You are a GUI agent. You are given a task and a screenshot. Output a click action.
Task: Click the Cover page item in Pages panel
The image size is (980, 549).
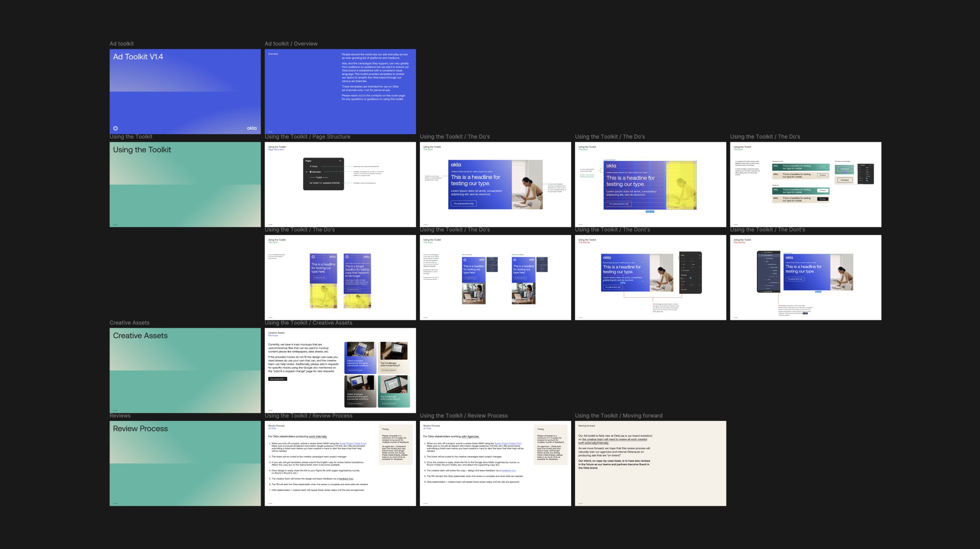[x=314, y=166]
